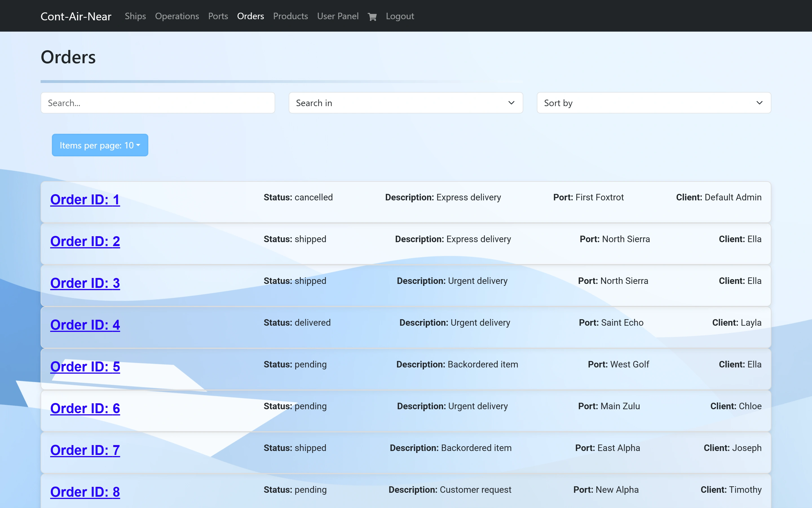Image resolution: width=812 pixels, height=508 pixels.
Task: Click Logout in the navbar
Action: click(400, 16)
